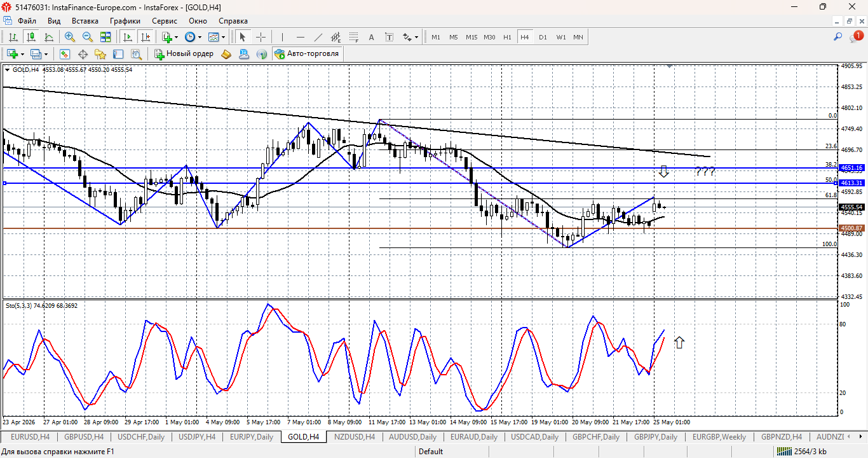The height and width of the screenshot is (458, 868).
Task: Zoom out of the chart
Action: tap(88, 37)
